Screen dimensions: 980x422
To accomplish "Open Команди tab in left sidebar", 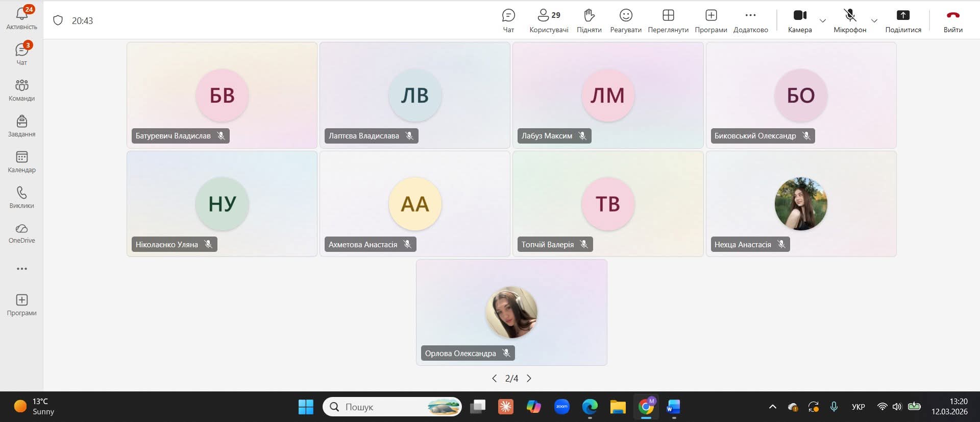I will 21,90.
